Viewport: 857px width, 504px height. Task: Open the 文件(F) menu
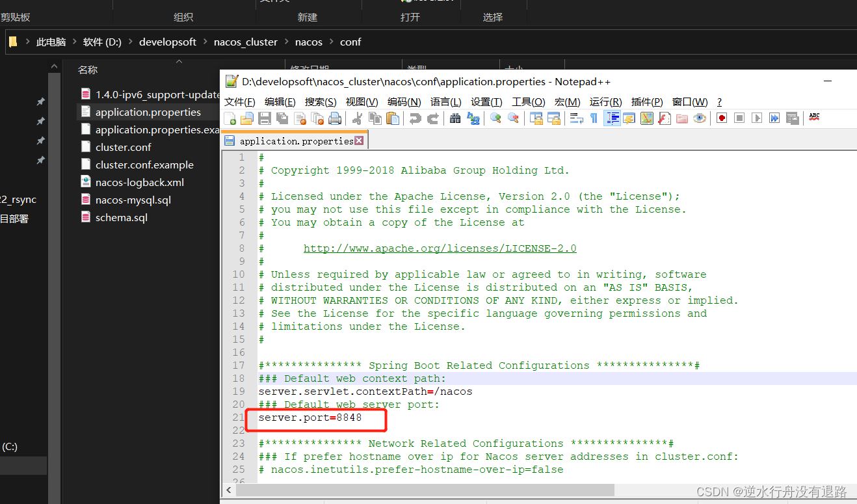click(240, 102)
